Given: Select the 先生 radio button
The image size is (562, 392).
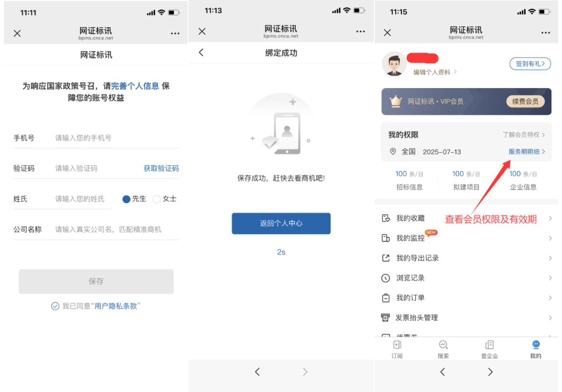Looking at the screenshot, I should (127, 199).
